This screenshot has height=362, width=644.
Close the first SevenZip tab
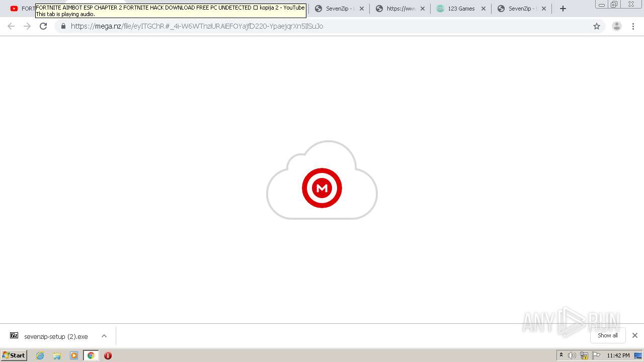[x=361, y=9]
